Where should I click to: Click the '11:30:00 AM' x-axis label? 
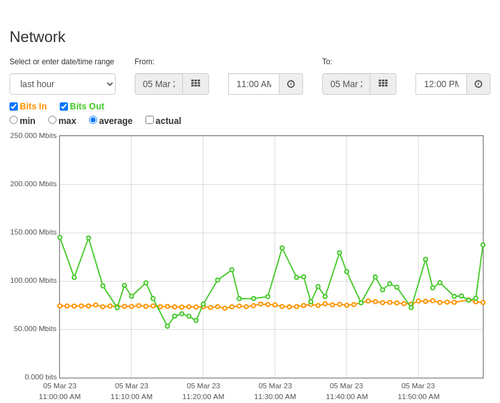(275, 397)
